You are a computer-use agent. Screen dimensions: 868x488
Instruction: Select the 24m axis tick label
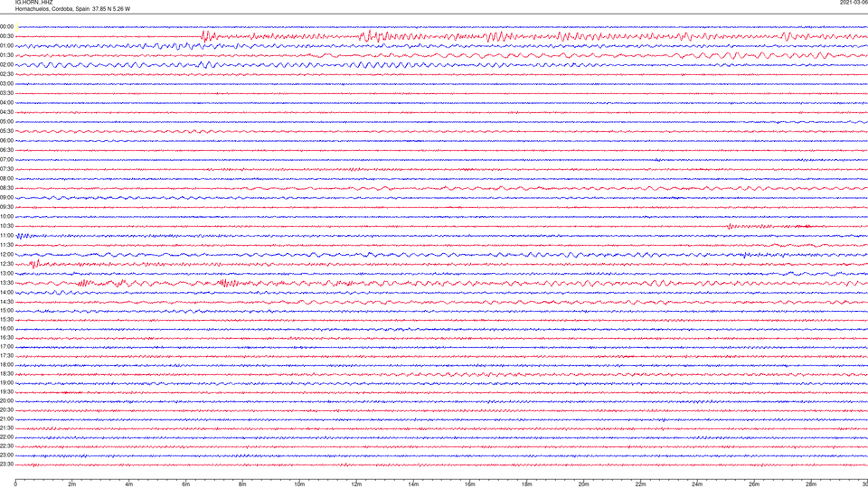coord(697,484)
